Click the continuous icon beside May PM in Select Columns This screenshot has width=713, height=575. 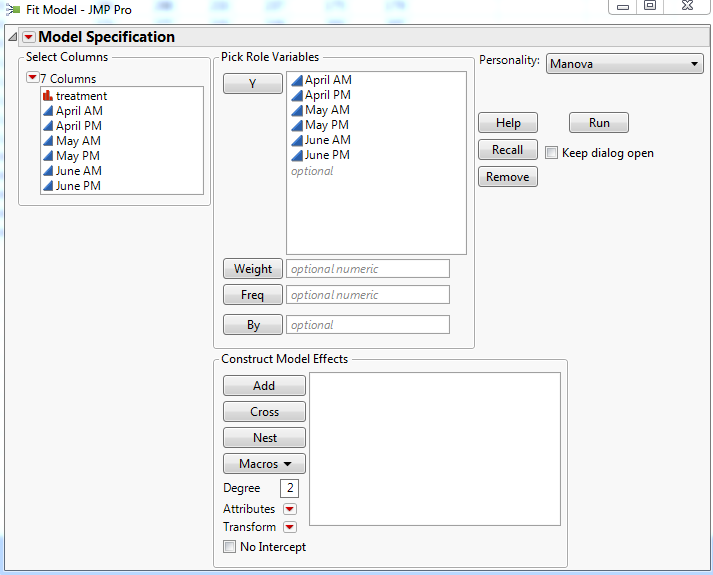click(x=48, y=155)
